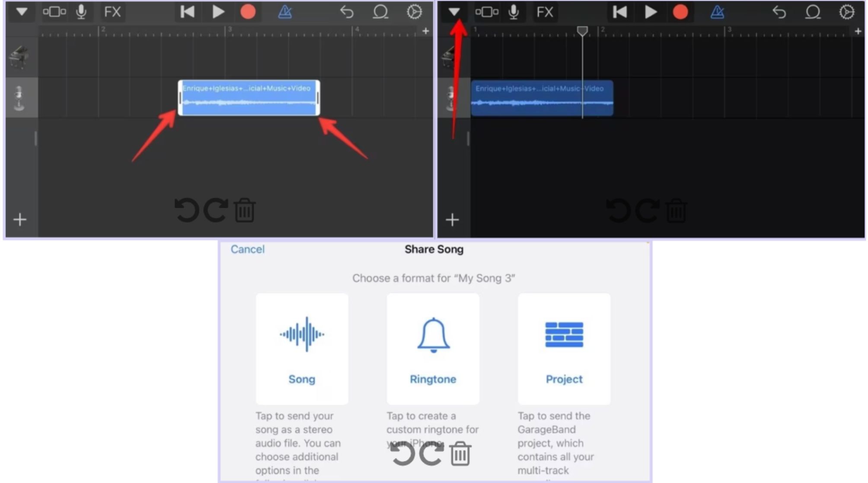Tap the Song format option to share
Screen dimensions: 868x483
[302, 347]
